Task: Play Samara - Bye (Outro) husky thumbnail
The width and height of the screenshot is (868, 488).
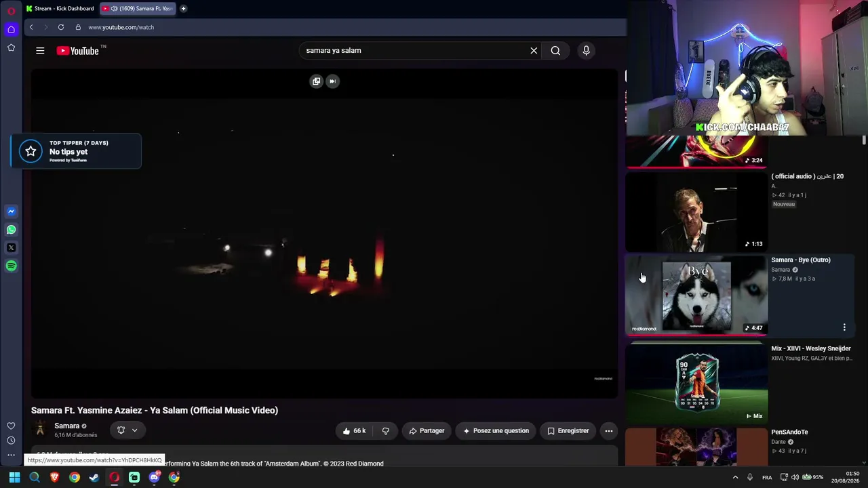Action: pos(696,296)
